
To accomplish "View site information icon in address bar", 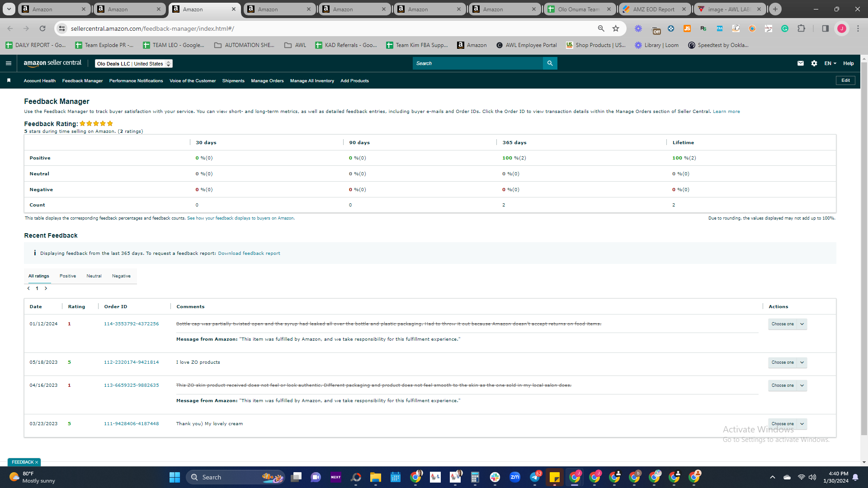I will (62, 28).
